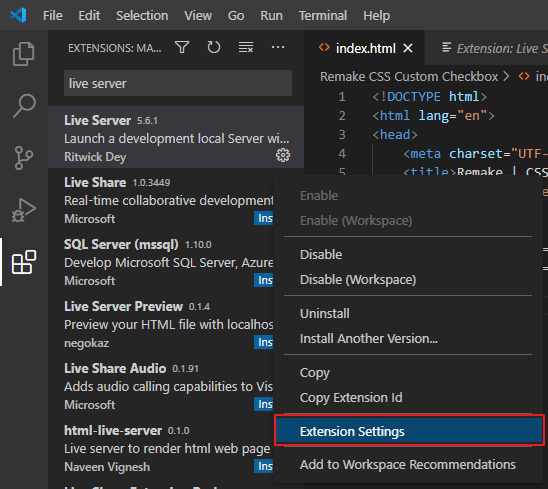Screen dimensions: 548x489
Task: Select the Live Server extension entry
Action: [x=176, y=137]
